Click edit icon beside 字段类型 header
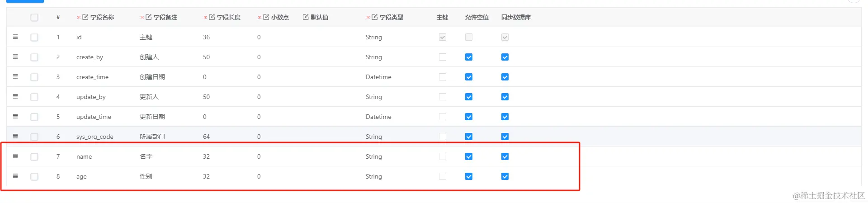The image size is (868, 203). pos(375,17)
